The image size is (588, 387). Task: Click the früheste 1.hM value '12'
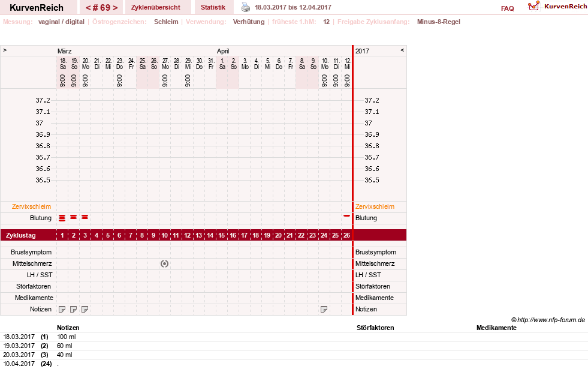[326, 22]
